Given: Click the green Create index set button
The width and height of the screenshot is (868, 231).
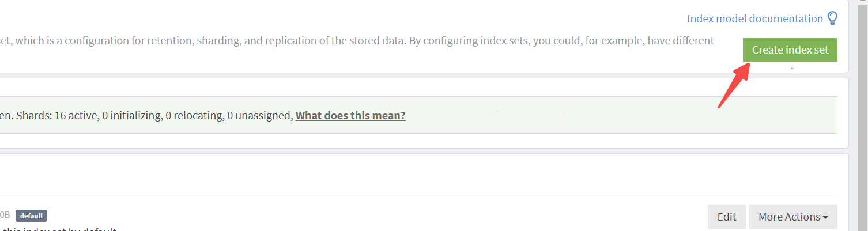Looking at the screenshot, I should tap(790, 50).
